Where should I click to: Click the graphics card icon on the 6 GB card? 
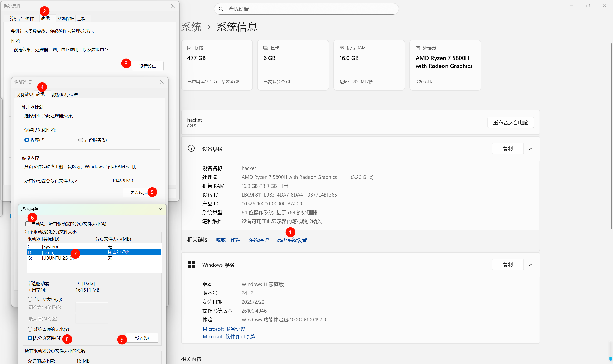[266, 48]
